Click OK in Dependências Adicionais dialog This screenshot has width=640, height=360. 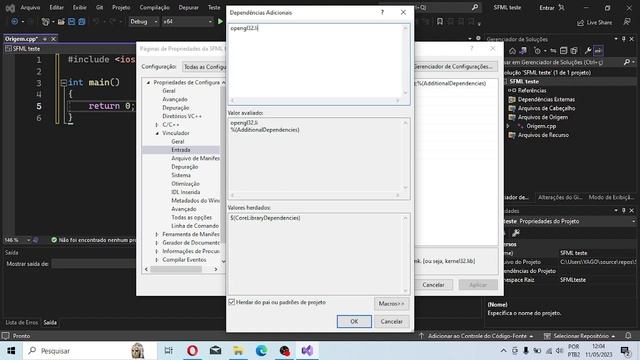pos(354,321)
